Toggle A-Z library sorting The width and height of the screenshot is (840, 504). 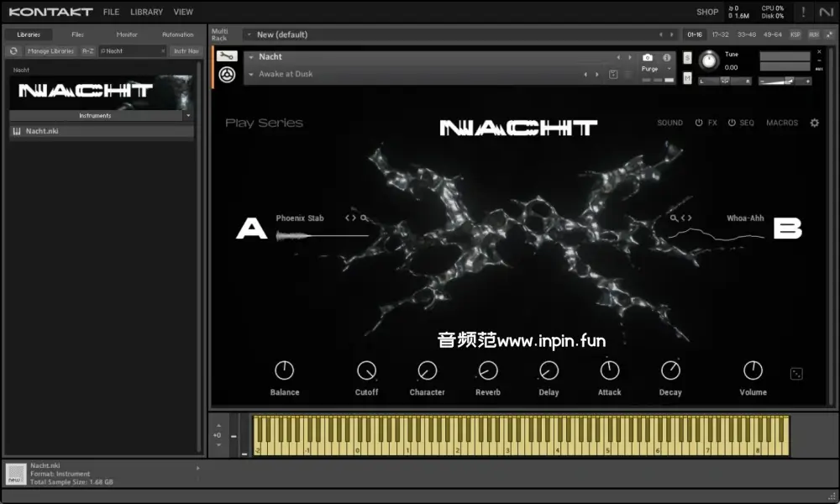(88, 51)
